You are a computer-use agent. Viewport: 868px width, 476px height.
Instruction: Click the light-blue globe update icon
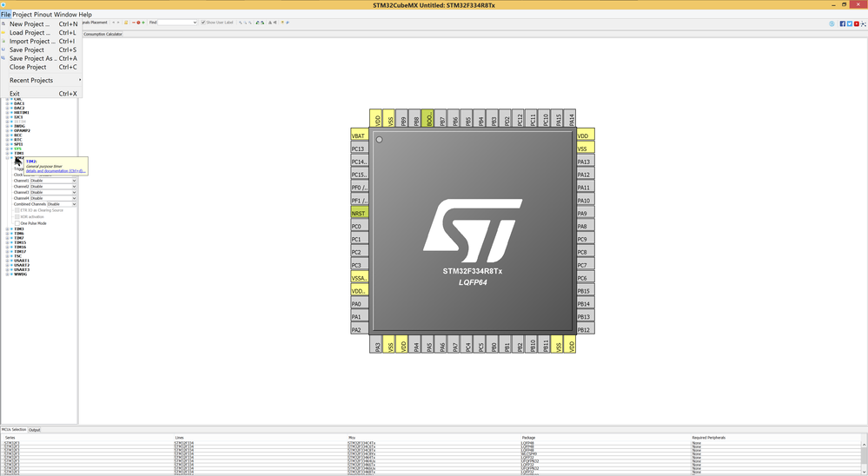click(x=832, y=23)
